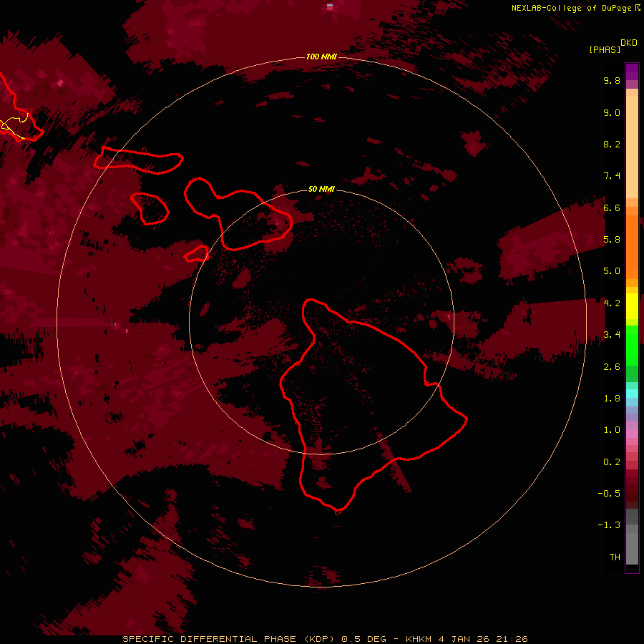This screenshot has width=644, height=644.
Task: Click the 2.6 scale value
Action: 612,367
